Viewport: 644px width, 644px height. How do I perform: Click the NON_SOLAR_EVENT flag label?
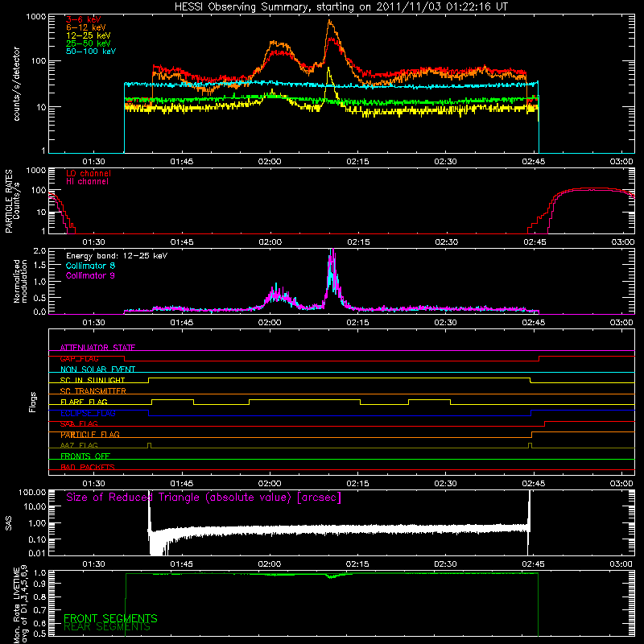coord(97,369)
